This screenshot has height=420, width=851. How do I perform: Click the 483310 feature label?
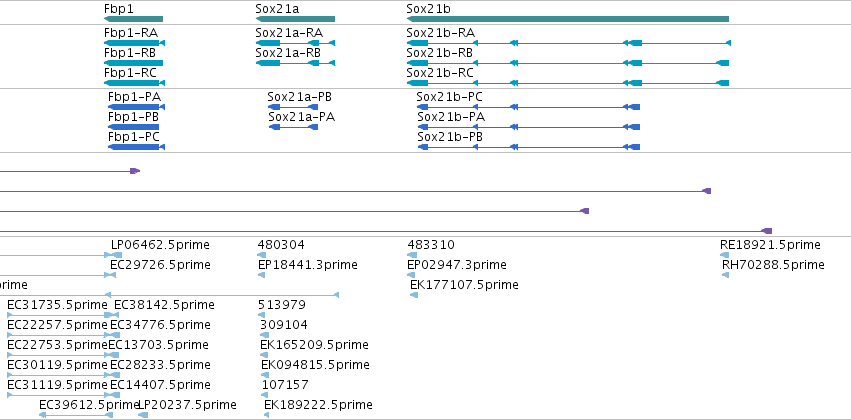[x=431, y=245]
